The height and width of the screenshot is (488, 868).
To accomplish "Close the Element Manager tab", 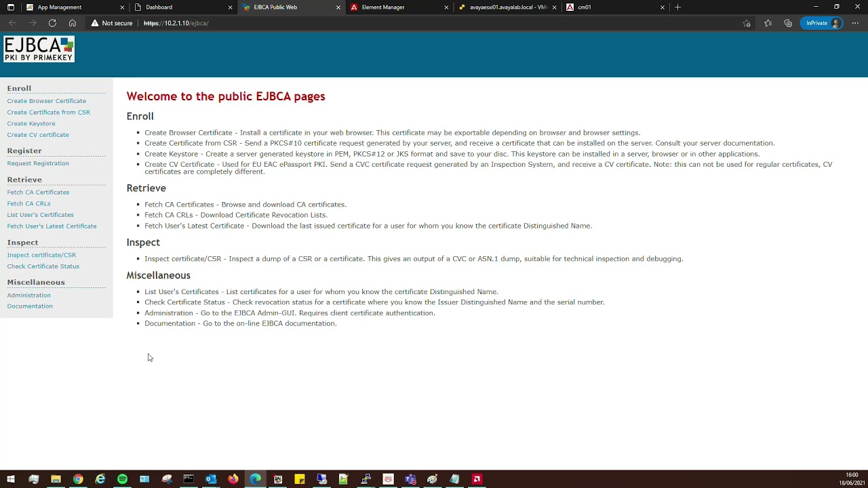I will (446, 7).
